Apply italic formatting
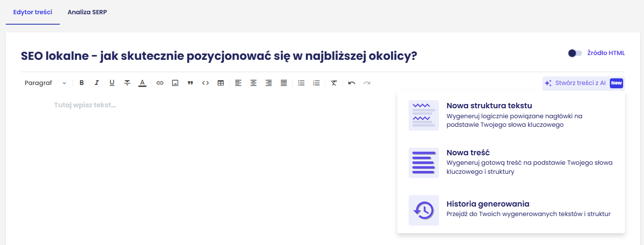The image size is (644, 245). pos(97,83)
